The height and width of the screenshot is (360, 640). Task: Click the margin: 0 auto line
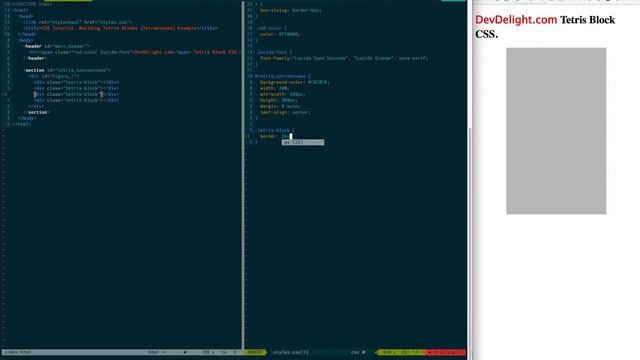click(x=280, y=106)
